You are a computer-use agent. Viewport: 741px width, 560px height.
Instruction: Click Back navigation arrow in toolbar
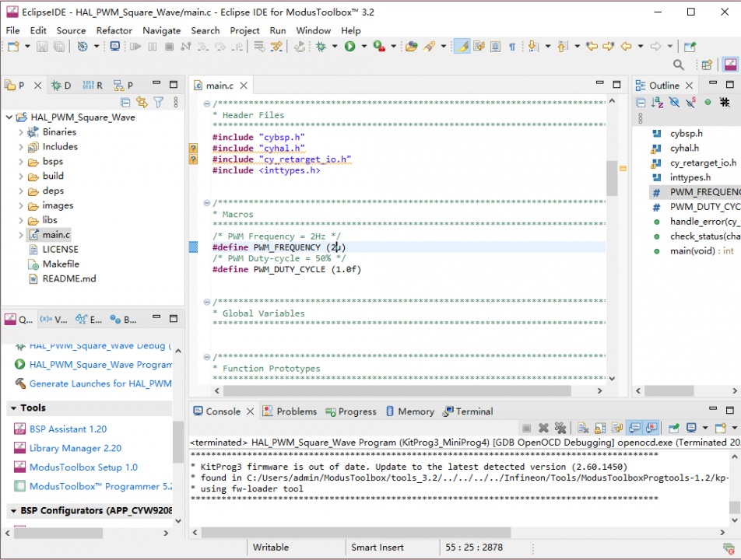point(627,46)
